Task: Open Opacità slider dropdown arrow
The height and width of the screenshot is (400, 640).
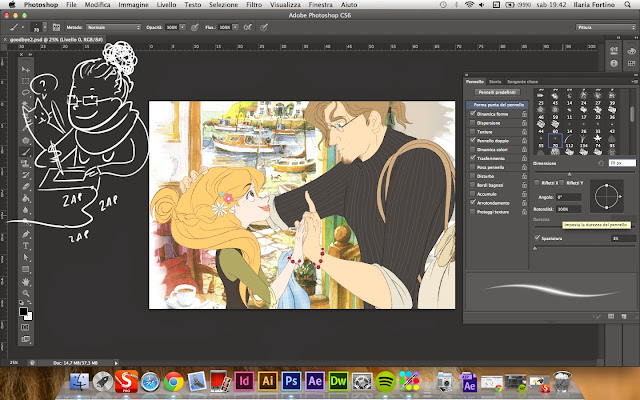Action: point(182,27)
